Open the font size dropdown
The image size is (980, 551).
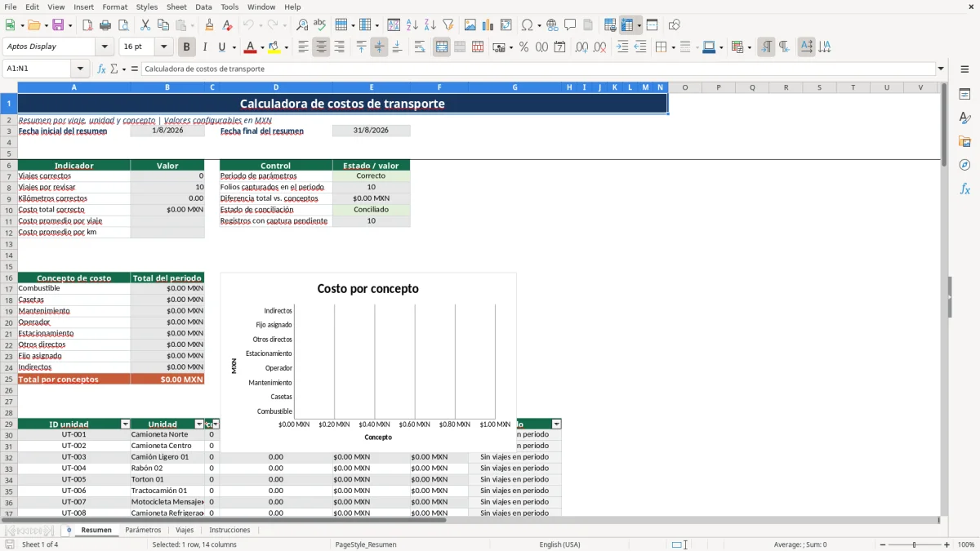tap(164, 47)
